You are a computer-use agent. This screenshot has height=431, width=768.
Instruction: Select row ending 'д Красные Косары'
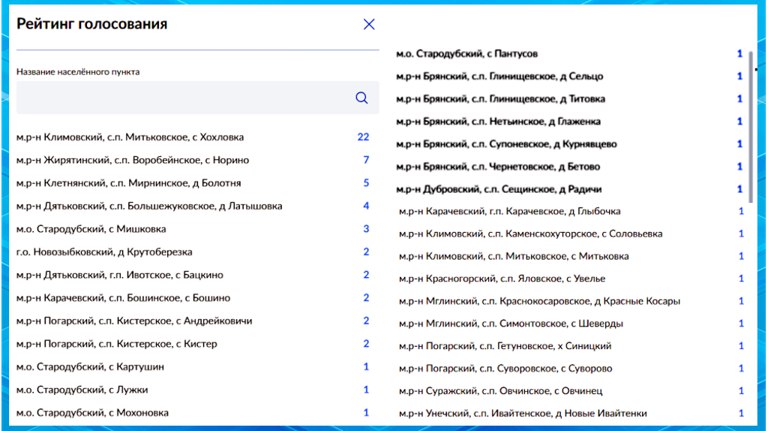(x=572, y=302)
